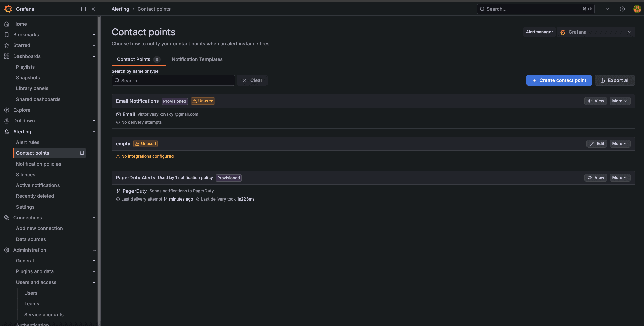Open Notification policies in sidebar
This screenshot has height=326, width=644.
(39, 164)
